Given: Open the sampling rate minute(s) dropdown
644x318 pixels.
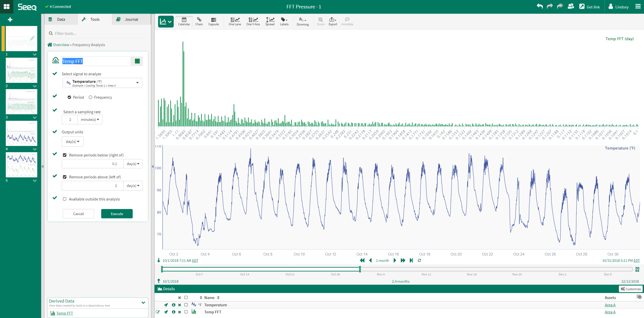Looking at the screenshot, I should [90, 119].
